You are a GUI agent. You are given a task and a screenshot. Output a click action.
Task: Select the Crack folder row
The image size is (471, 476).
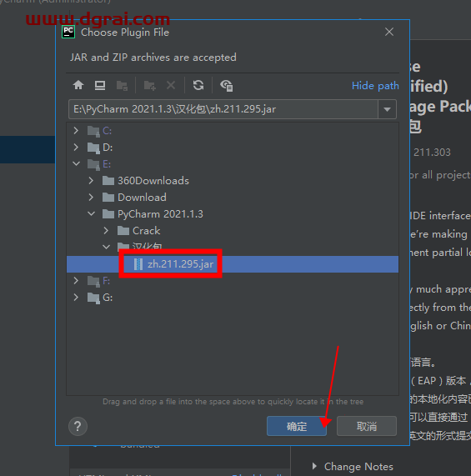[x=232, y=231]
